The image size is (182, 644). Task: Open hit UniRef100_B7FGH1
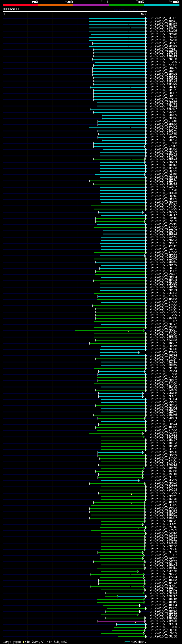163,18
